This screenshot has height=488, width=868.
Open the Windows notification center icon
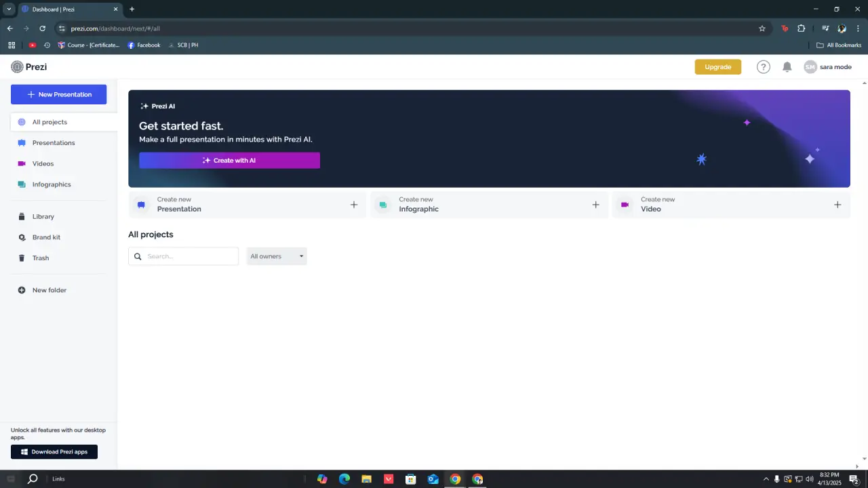click(x=854, y=479)
